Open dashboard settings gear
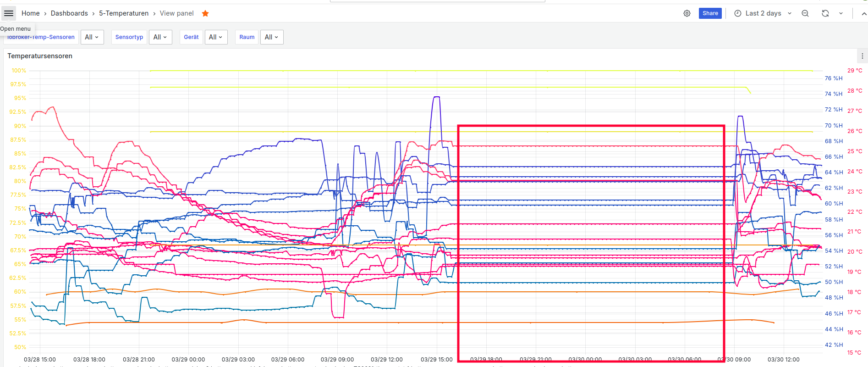This screenshot has width=868, height=367. [x=687, y=13]
